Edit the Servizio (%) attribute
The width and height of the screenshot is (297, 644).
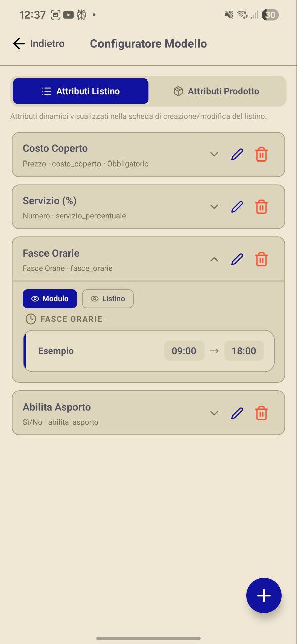click(x=237, y=207)
